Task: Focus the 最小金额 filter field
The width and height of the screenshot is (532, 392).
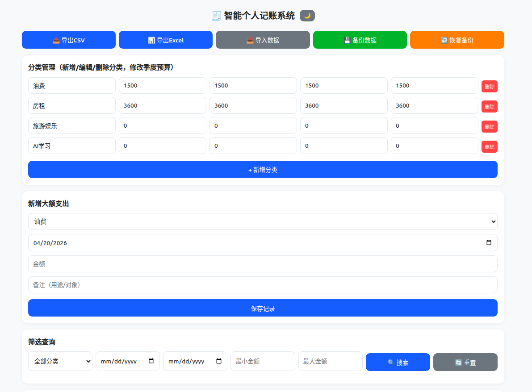Action: [263, 361]
